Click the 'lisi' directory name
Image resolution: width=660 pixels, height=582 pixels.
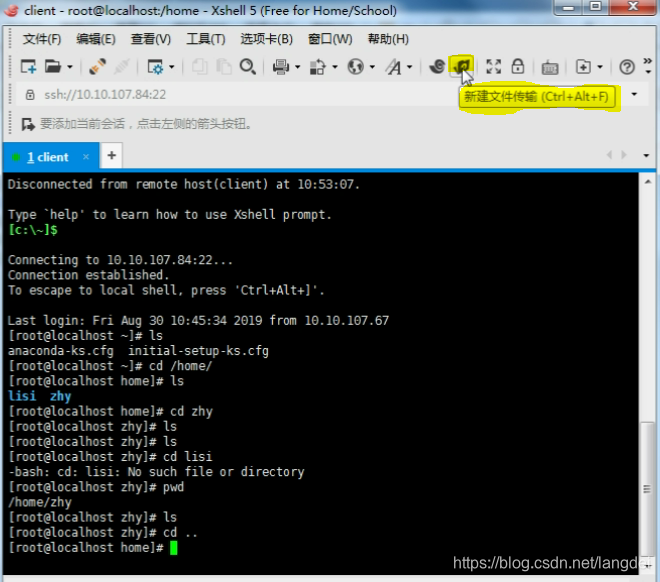(x=22, y=396)
